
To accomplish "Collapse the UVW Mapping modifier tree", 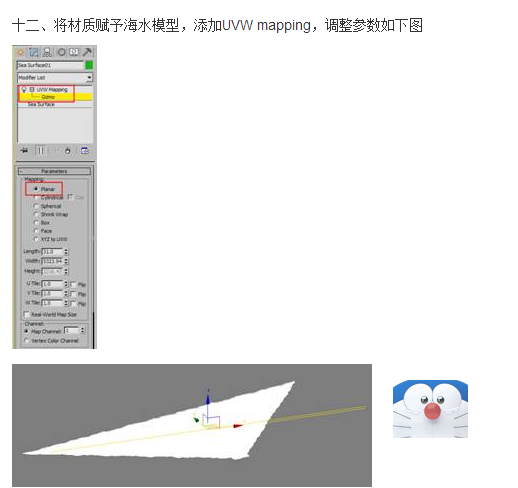I will click(x=32, y=89).
